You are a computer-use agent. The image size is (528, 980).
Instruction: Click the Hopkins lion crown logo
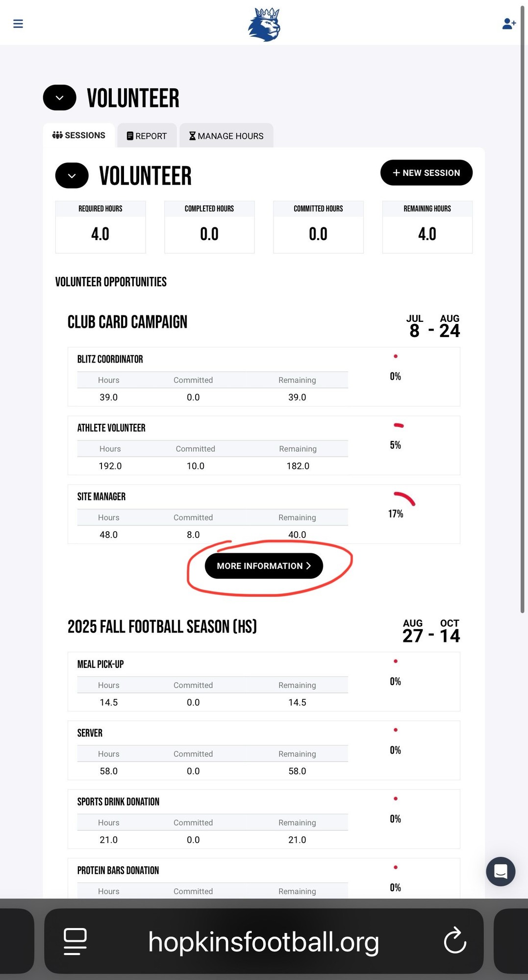[264, 24]
